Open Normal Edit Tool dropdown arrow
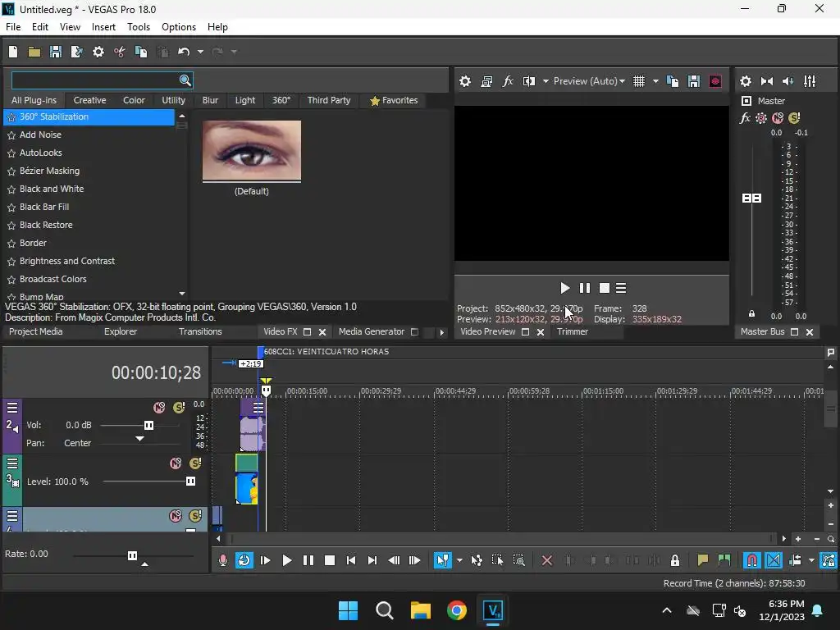This screenshot has width=840, height=630. [x=459, y=560]
